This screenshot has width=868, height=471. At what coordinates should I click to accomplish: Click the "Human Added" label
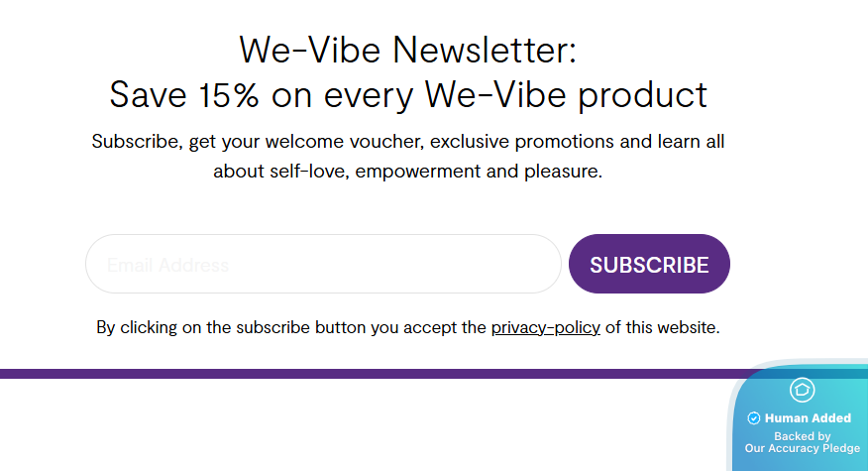click(x=808, y=418)
